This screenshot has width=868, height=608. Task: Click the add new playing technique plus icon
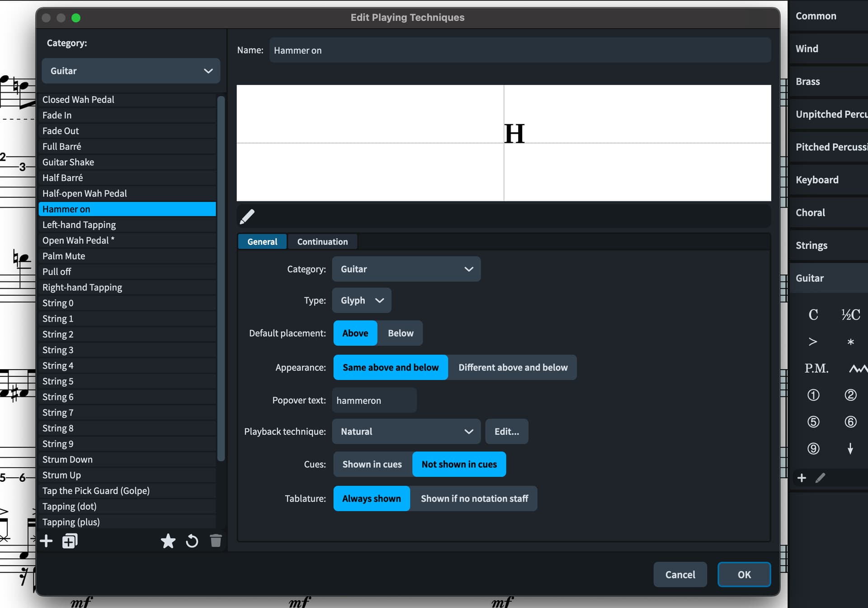point(46,541)
